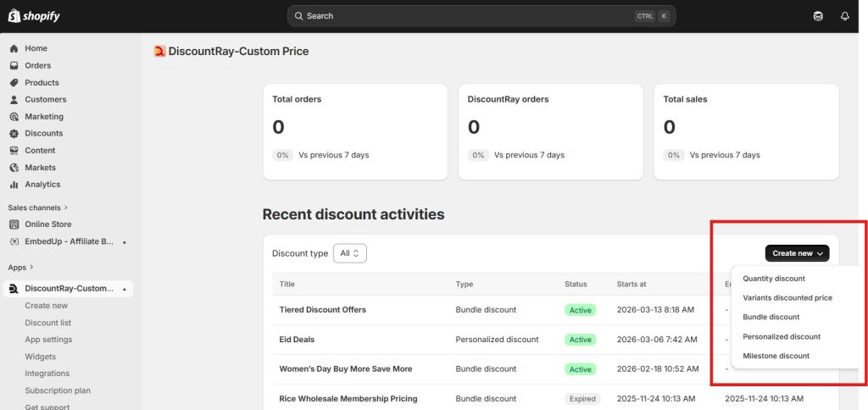Choose Variants discounted price option
This screenshot has width=868, height=410.
pos(787,297)
